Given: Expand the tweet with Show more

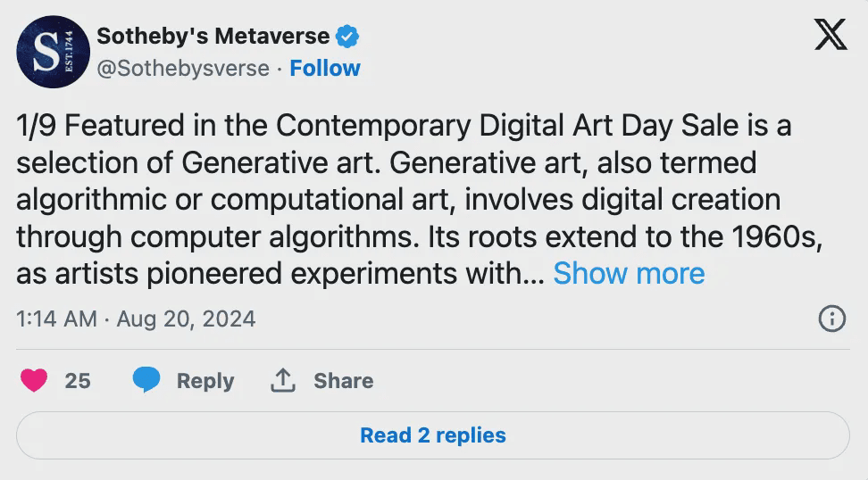Looking at the screenshot, I should pyautogui.click(x=629, y=274).
